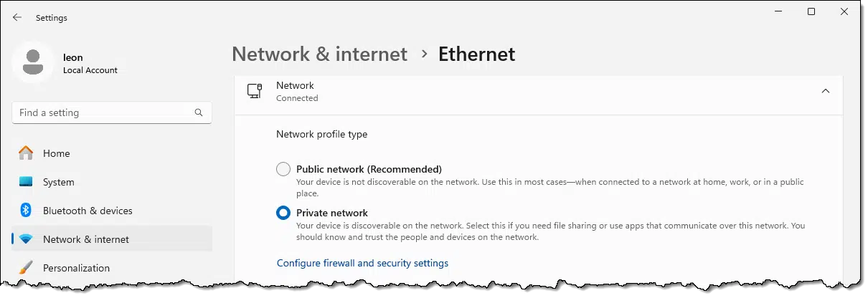Click the Home house icon
868x298 pixels.
click(26, 153)
